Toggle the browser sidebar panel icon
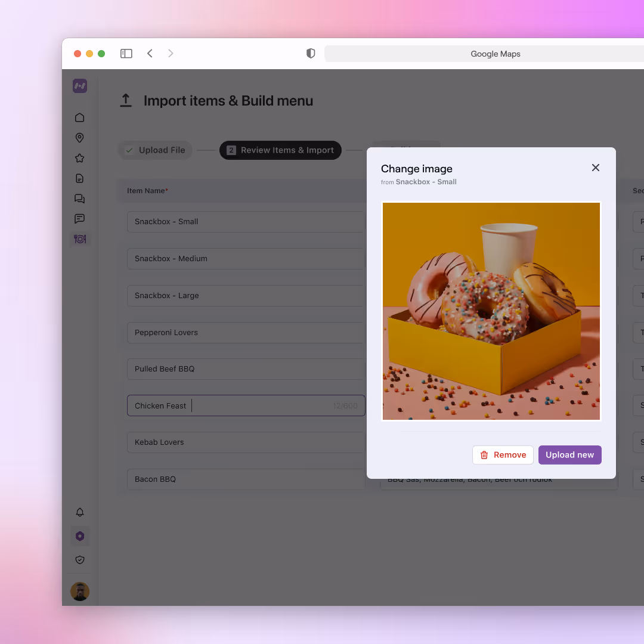Viewport: 644px width, 644px height. pos(126,54)
